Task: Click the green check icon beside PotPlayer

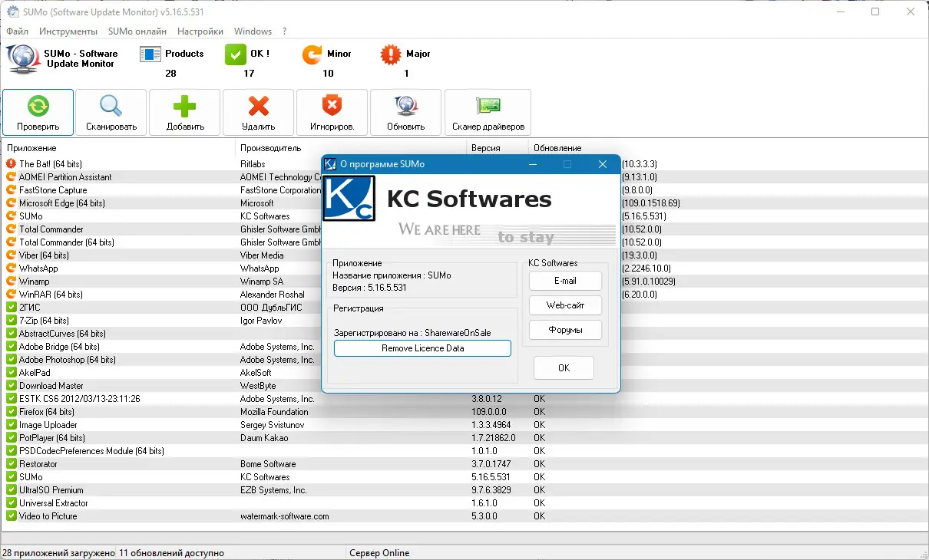Action: point(11,438)
